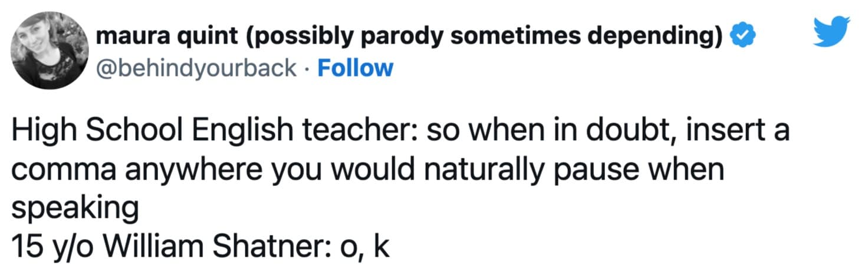Click the "maura quint" display name
Viewport: 868px width, 272px height.
[165, 37]
